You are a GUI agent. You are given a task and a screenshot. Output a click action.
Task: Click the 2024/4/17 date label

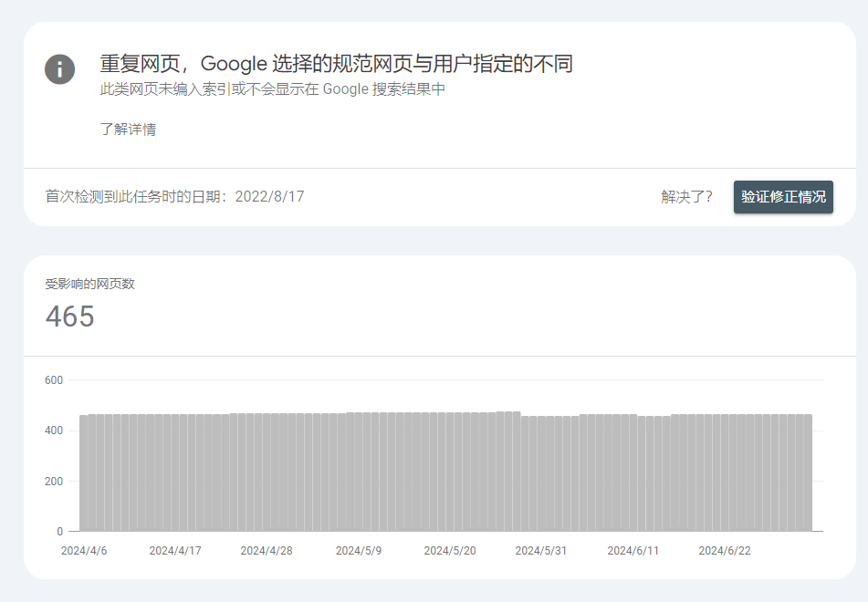pyautogui.click(x=175, y=551)
